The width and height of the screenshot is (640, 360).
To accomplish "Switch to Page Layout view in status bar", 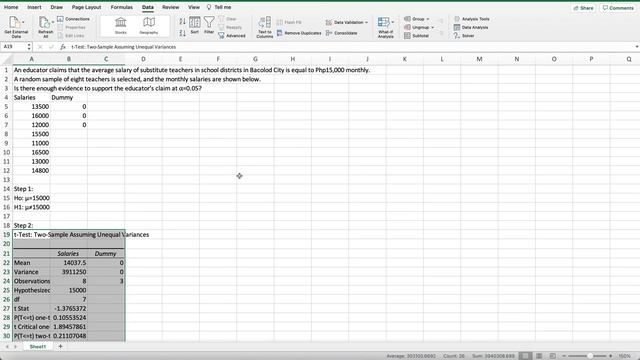I will point(539,356).
